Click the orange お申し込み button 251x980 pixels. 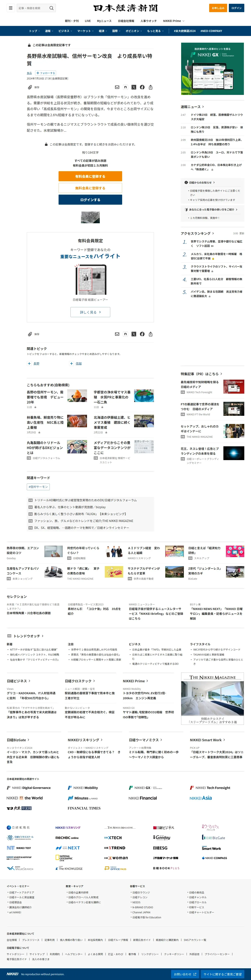(218, 8)
